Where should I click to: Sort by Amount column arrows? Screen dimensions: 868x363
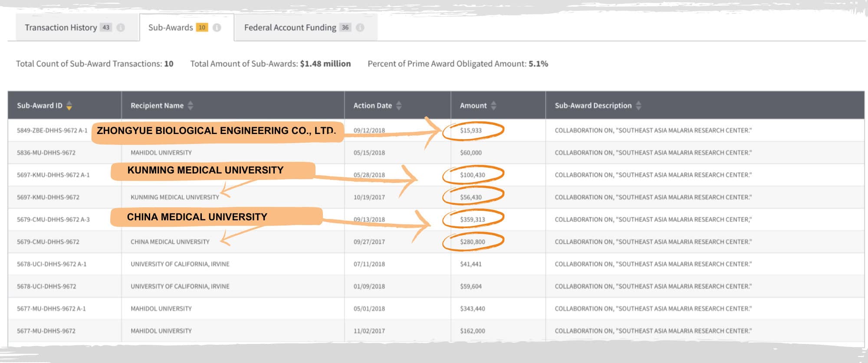click(x=493, y=105)
